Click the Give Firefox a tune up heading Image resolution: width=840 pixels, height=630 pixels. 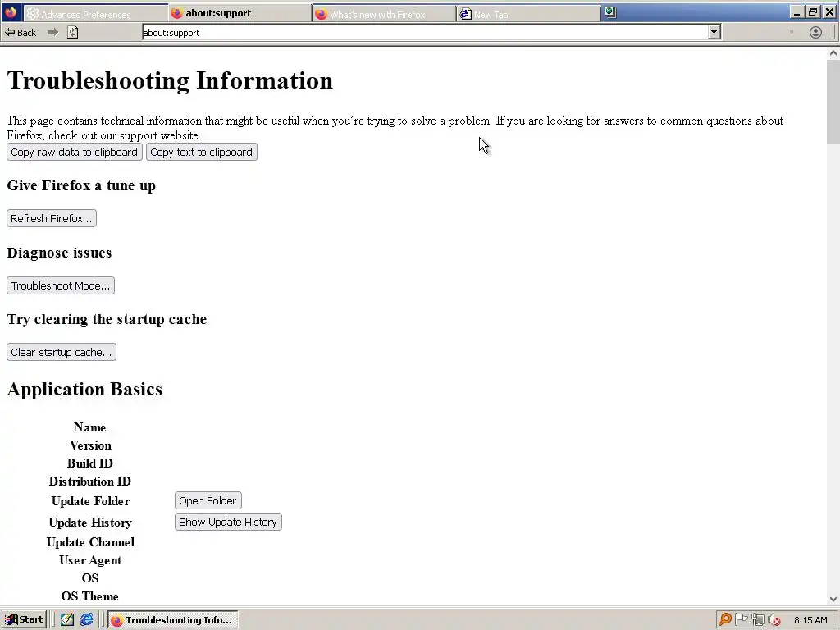click(81, 186)
